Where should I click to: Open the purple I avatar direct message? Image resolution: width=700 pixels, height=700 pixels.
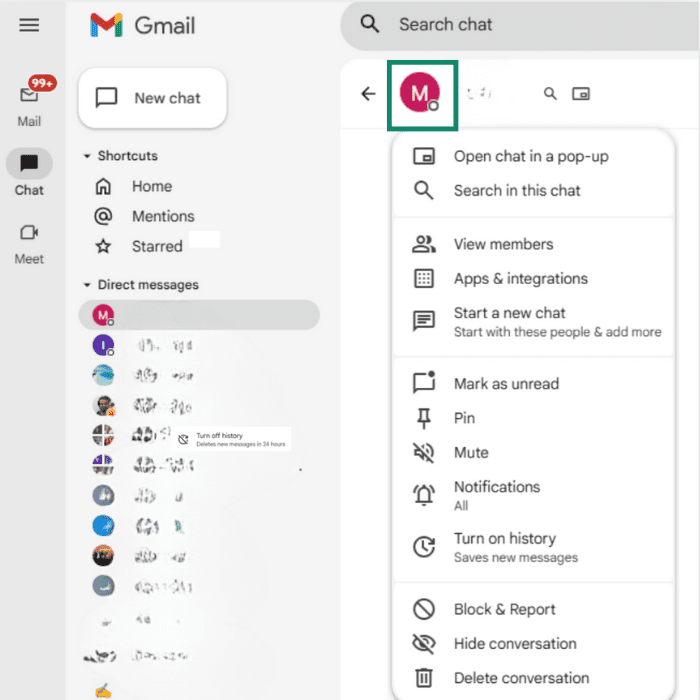pos(103,345)
